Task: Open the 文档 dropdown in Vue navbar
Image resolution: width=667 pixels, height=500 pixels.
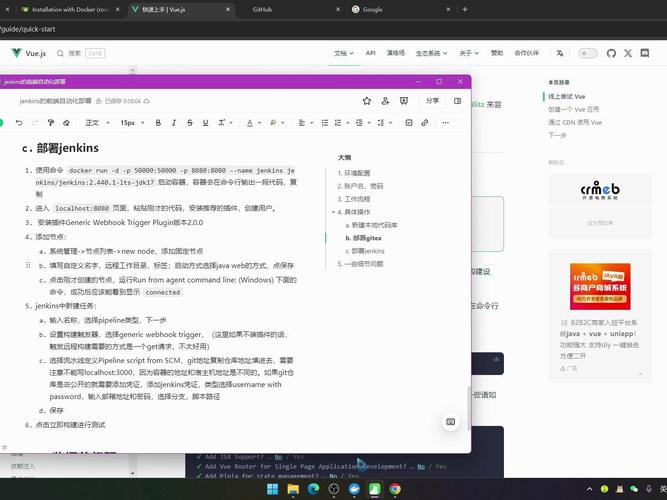Action: [x=344, y=53]
